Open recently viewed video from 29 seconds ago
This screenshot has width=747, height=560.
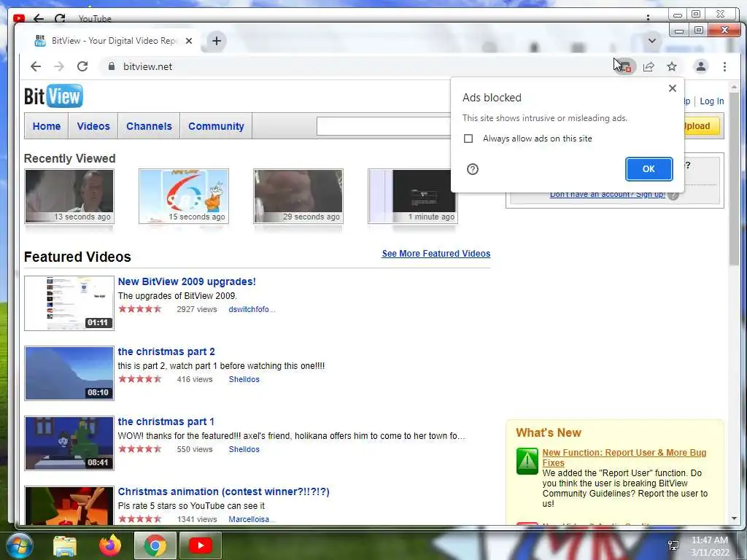(x=298, y=195)
